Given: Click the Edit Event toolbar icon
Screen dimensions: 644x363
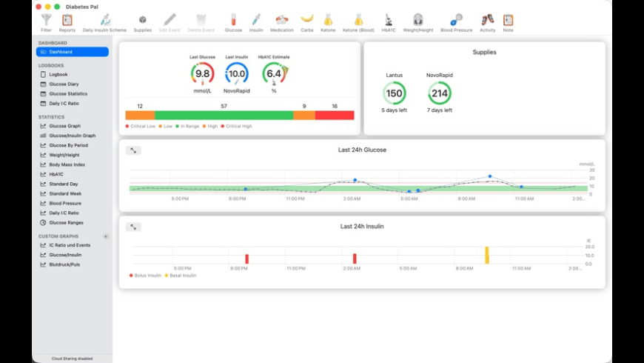Looking at the screenshot, I should click(170, 23).
